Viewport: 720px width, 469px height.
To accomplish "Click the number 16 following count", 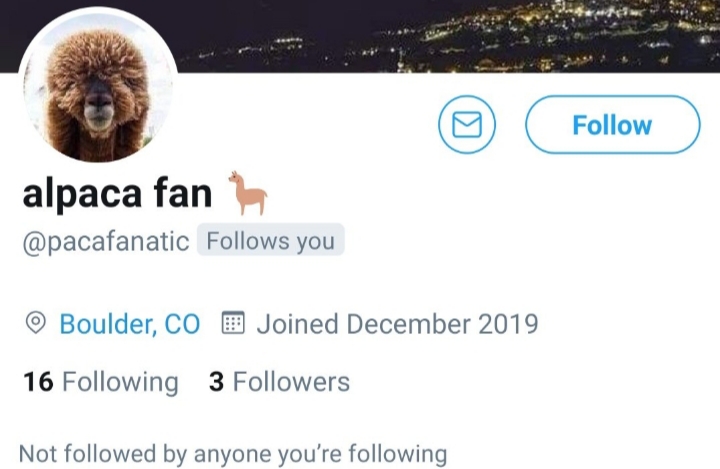I will coord(38,382).
